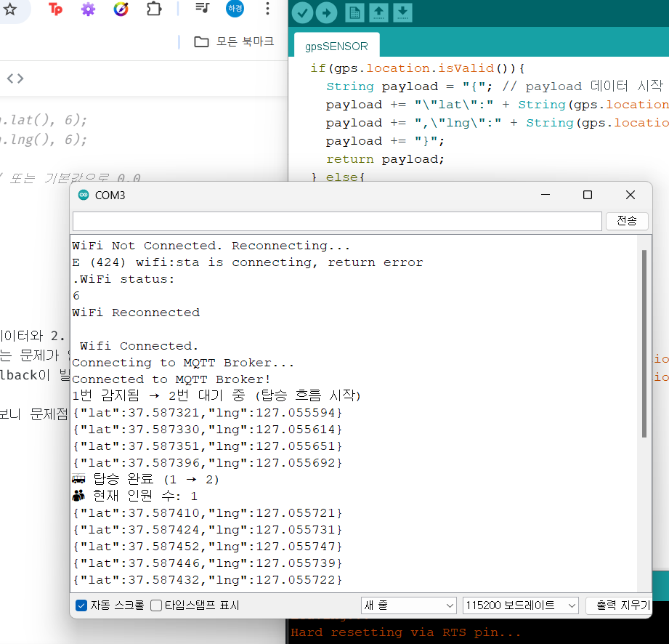The height and width of the screenshot is (644, 669).
Task: Click the lat 37.587321 output line
Action: [208, 413]
